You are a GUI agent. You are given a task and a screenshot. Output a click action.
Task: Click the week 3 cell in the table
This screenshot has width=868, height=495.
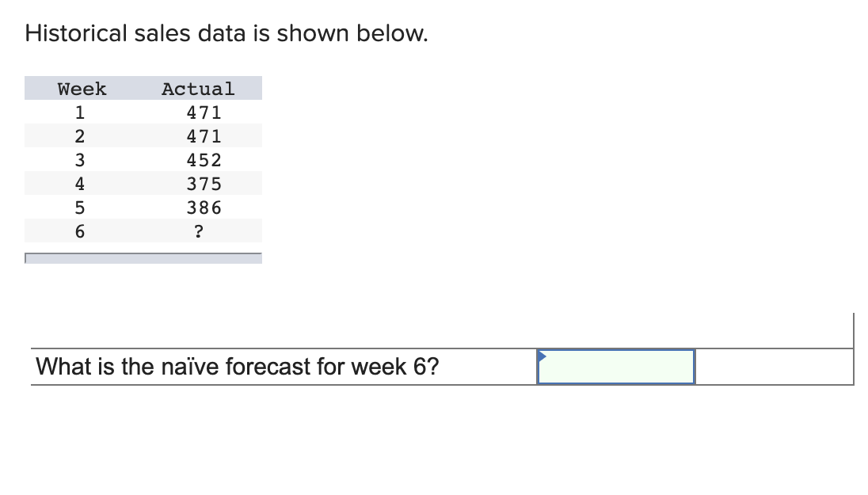click(x=80, y=160)
